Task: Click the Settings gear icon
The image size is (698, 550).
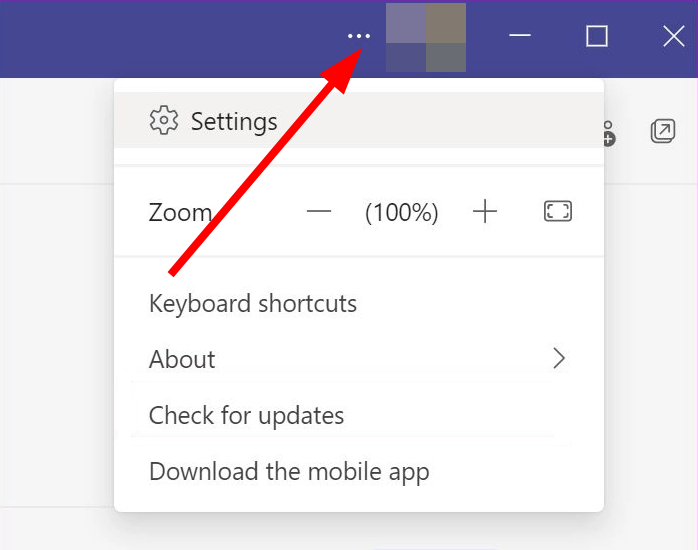Action: point(164,120)
